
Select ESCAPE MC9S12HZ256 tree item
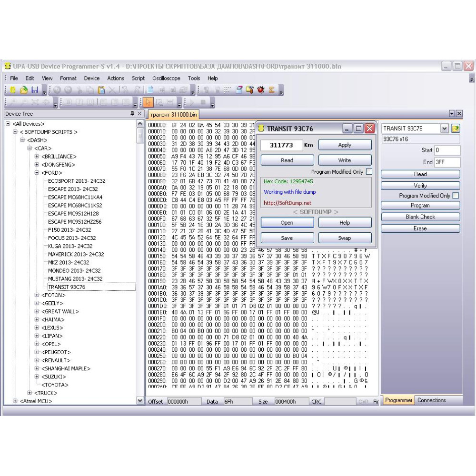(75, 222)
